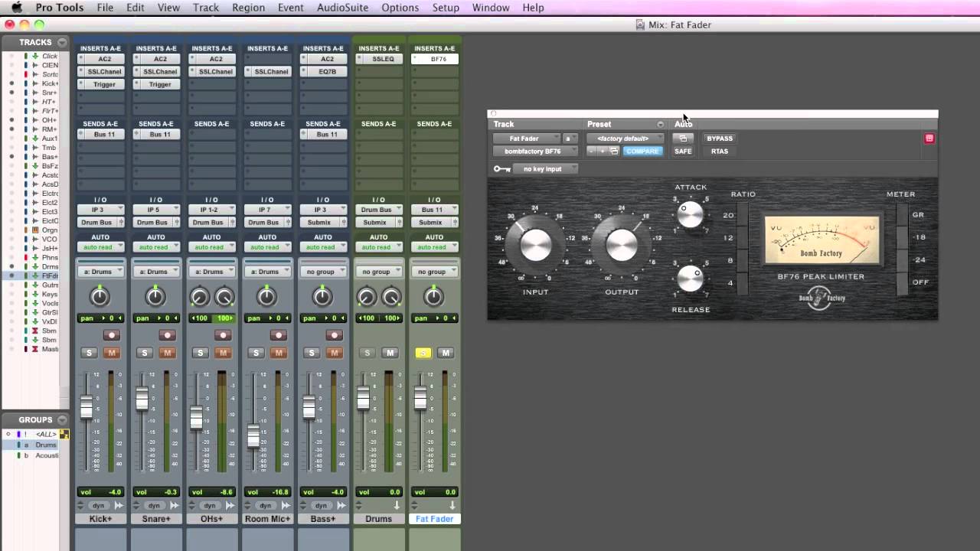Open the Setup menu
Image resolution: width=980 pixels, height=551 pixels.
click(x=446, y=8)
